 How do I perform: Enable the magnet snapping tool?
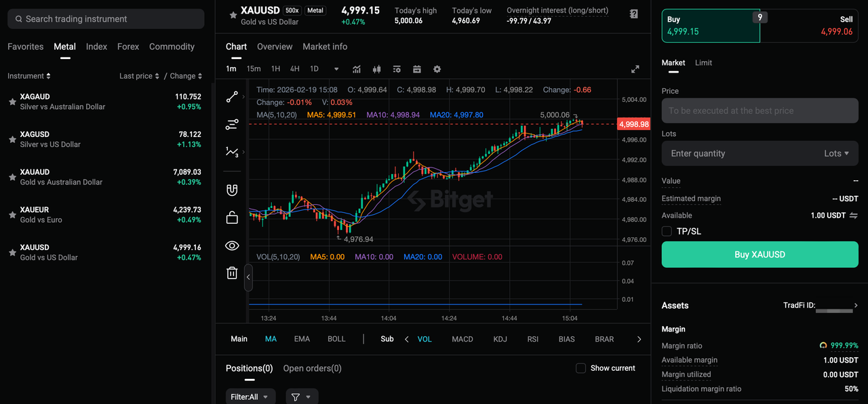click(x=232, y=190)
